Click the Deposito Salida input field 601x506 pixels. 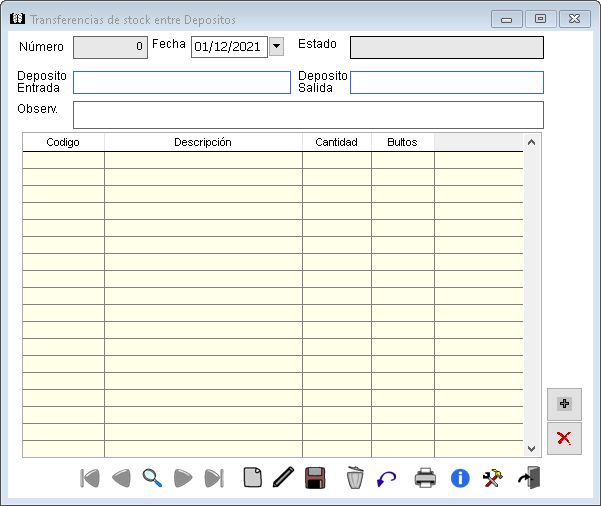[446, 82]
